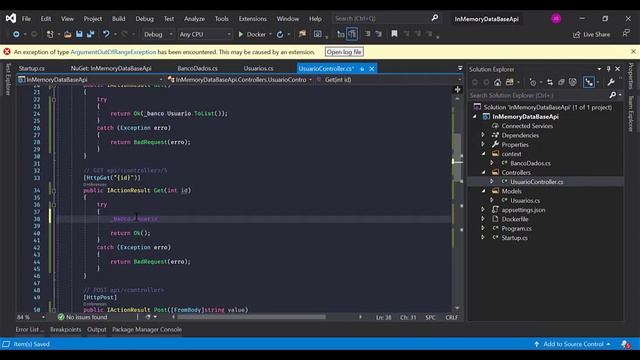
Task: Open the Debug configuration dropdown
Action: [x=158, y=34]
